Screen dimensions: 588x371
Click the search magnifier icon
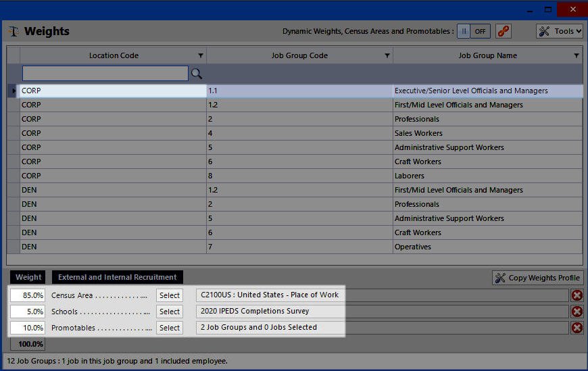coord(197,74)
